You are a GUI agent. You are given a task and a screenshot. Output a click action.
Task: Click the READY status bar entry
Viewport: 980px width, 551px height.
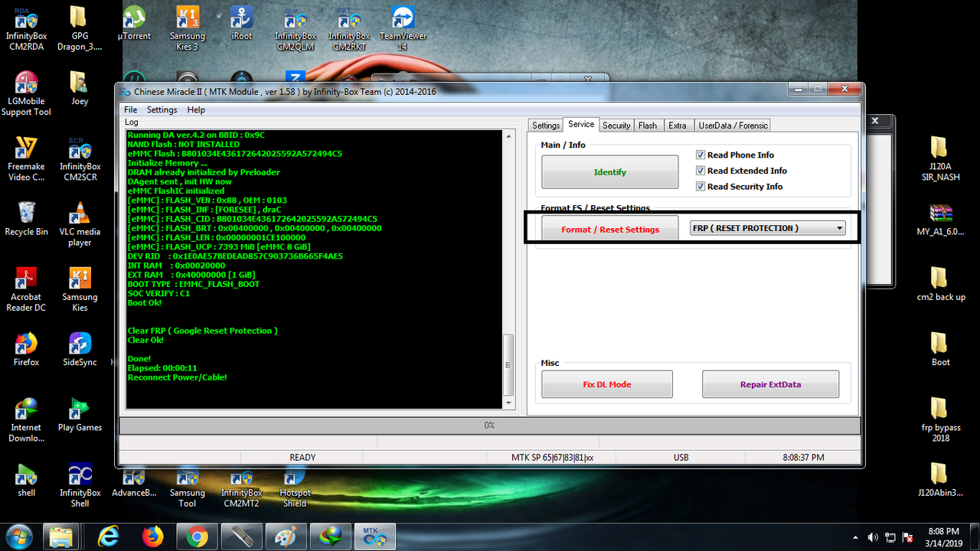[302, 458]
